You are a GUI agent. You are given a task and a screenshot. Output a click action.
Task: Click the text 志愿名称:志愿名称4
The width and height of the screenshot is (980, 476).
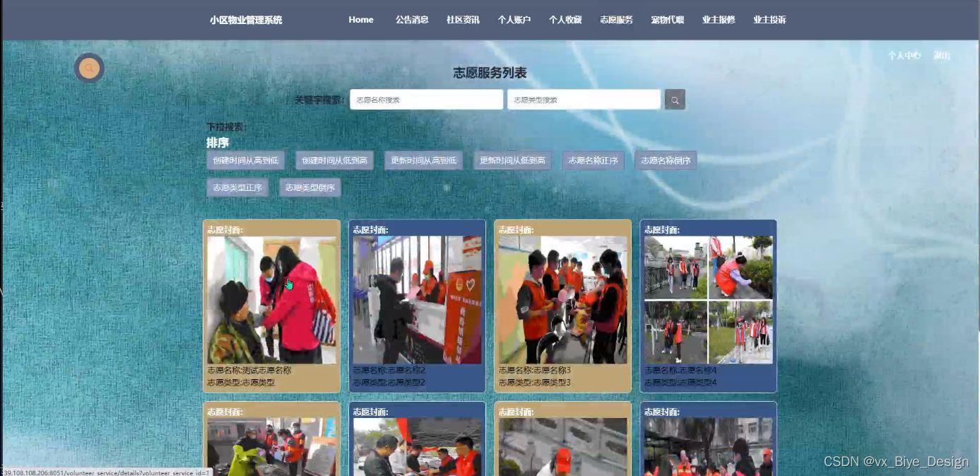pyautogui.click(x=680, y=370)
